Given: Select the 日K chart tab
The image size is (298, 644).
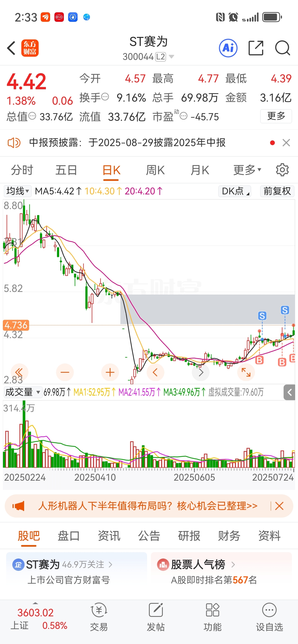Looking at the screenshot, I should [111, 170].
